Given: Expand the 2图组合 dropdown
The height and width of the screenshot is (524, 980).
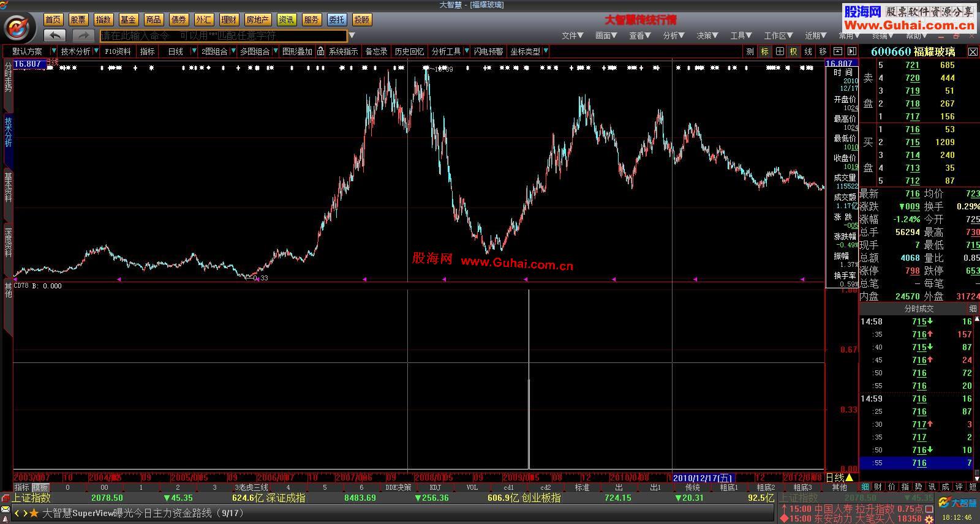Looking at the screenshot, I should [233, 51].
